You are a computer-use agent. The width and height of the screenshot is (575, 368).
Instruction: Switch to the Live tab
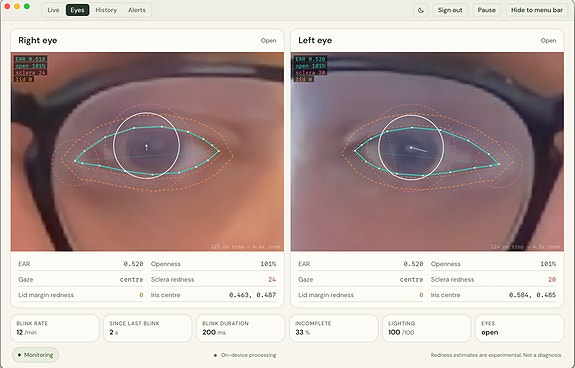(53, 10)
